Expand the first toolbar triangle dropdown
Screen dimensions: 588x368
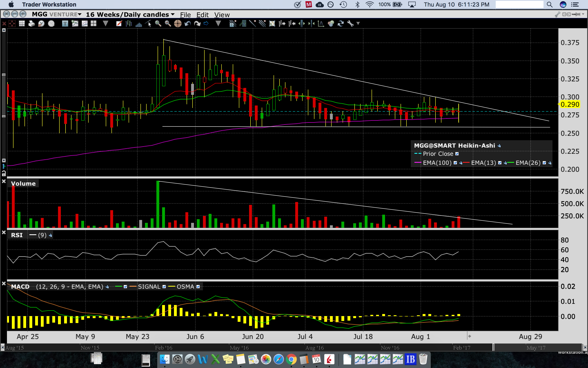pos(105,24)
